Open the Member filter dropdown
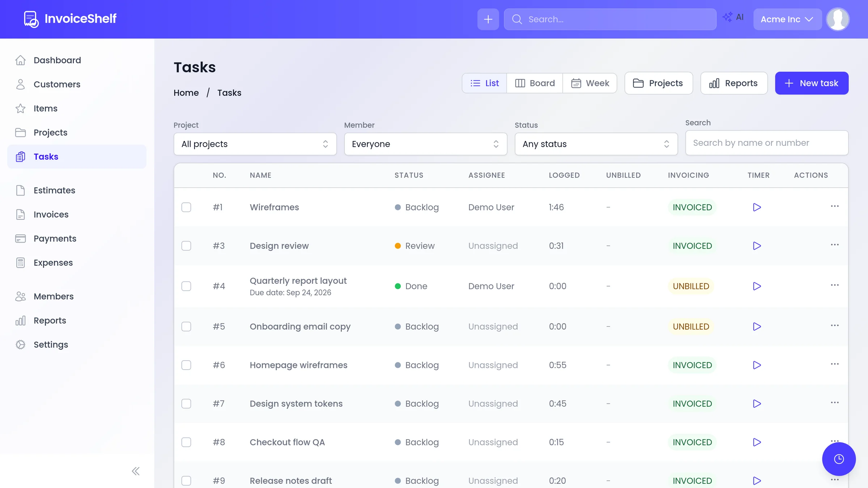This screenshot has height=488, width=868. tap(425, 144)
